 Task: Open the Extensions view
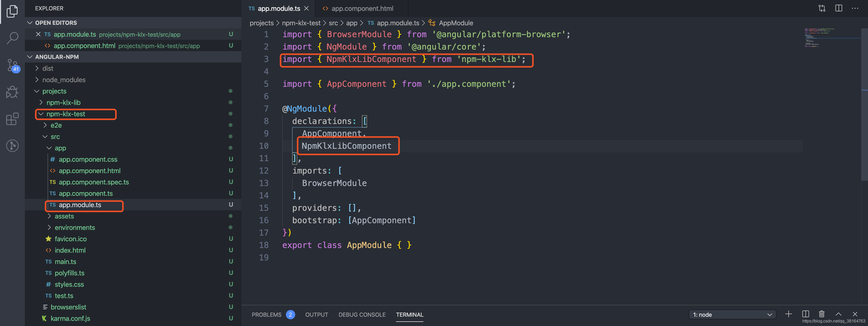pos(12,119)
